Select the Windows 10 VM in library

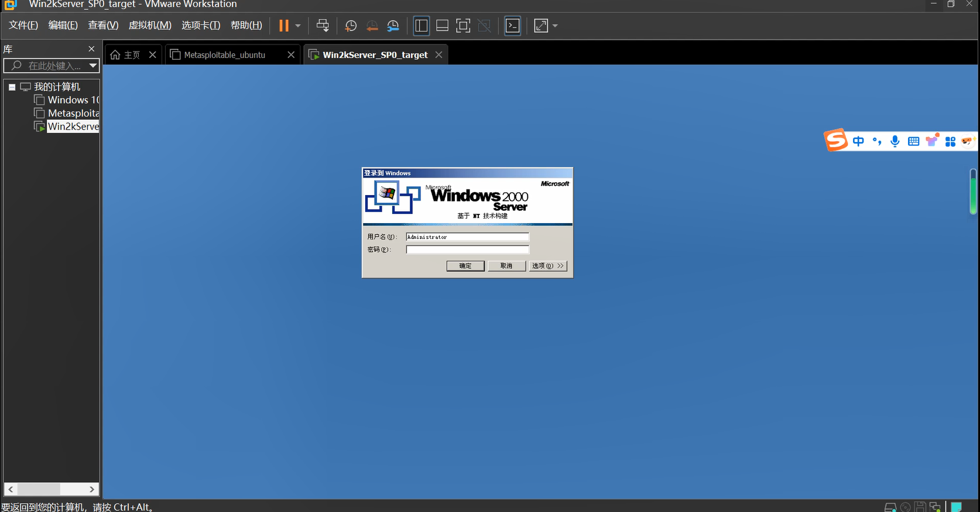73,100
